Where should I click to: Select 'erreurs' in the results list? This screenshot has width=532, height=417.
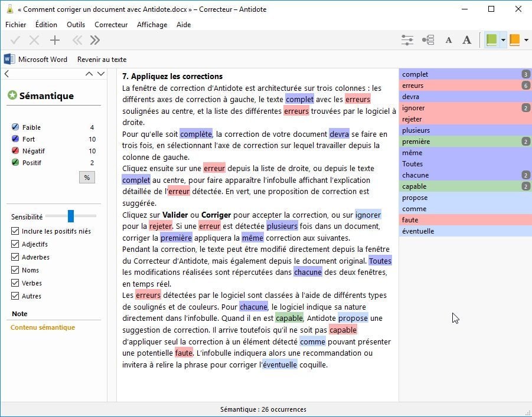(x=465, y=86)
